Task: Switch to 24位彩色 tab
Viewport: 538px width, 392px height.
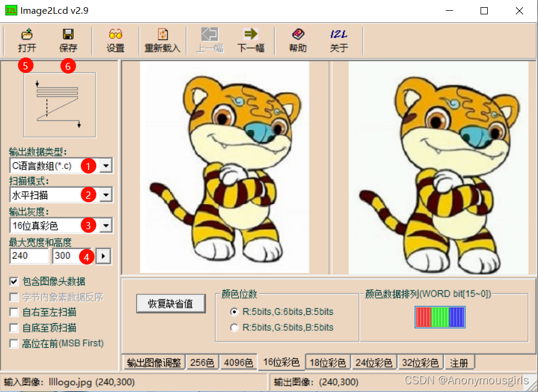Action: click(x=374, y=363)
